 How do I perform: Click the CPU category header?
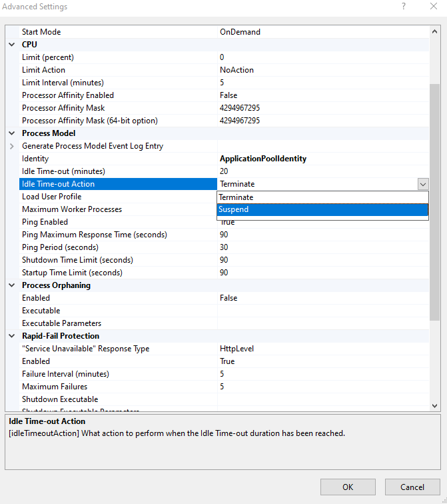29,45
